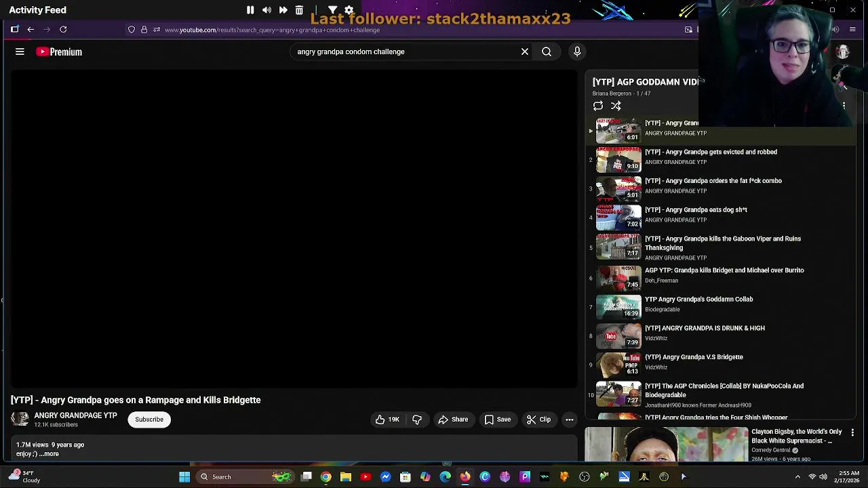Toggle playlist loop
This screenshot has width=868, height=488.
pos(598,106)
